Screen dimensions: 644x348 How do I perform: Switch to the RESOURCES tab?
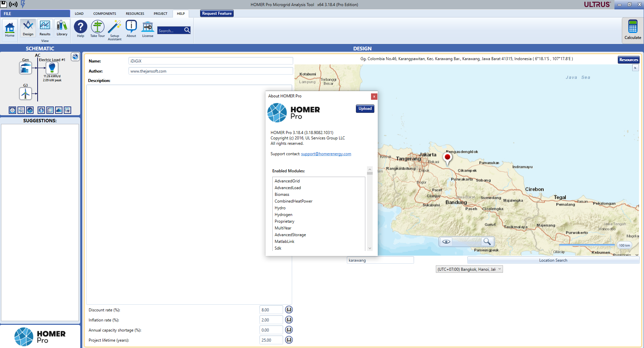click(135, 14)
